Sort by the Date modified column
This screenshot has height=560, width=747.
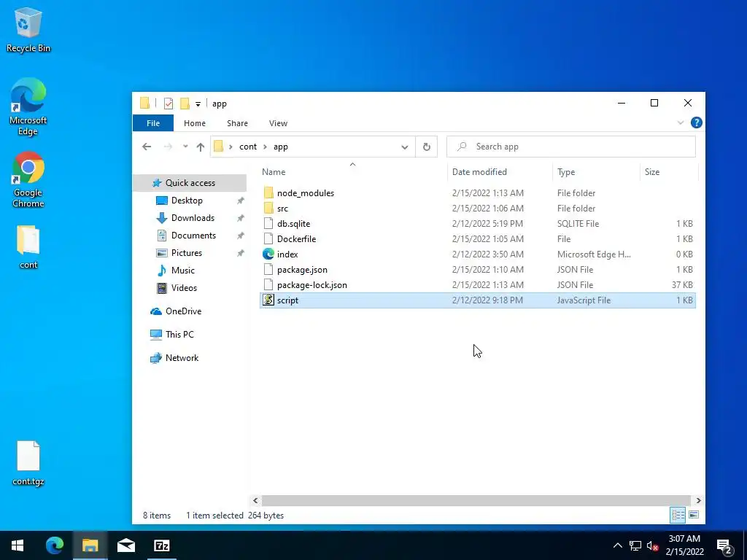click(x=500, y=172)
